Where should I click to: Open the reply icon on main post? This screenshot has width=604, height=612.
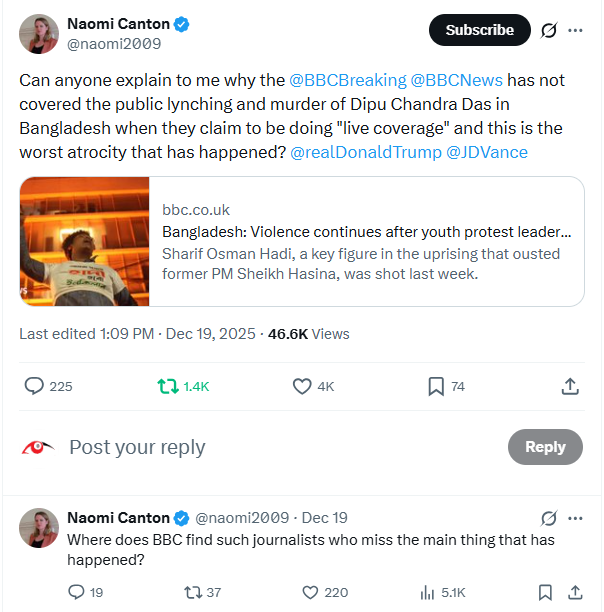pyautogui.click(x=34, y=386)
